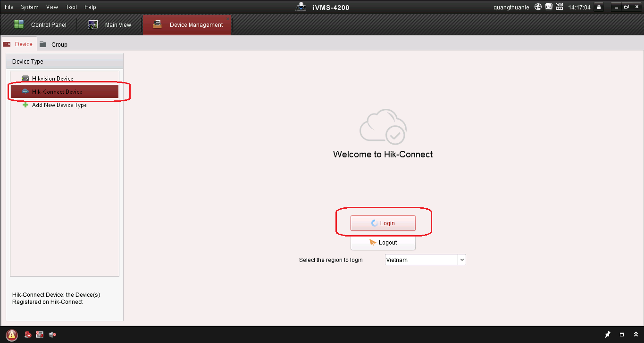
Task: Select Add New Device Type item
Action: [59, 105]
